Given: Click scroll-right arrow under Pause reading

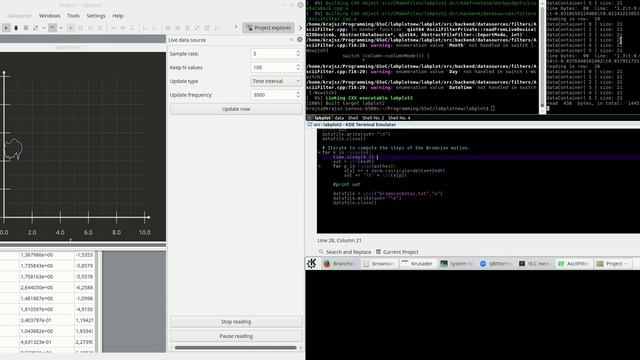Looking at the screenshot, I should [301, 348].
